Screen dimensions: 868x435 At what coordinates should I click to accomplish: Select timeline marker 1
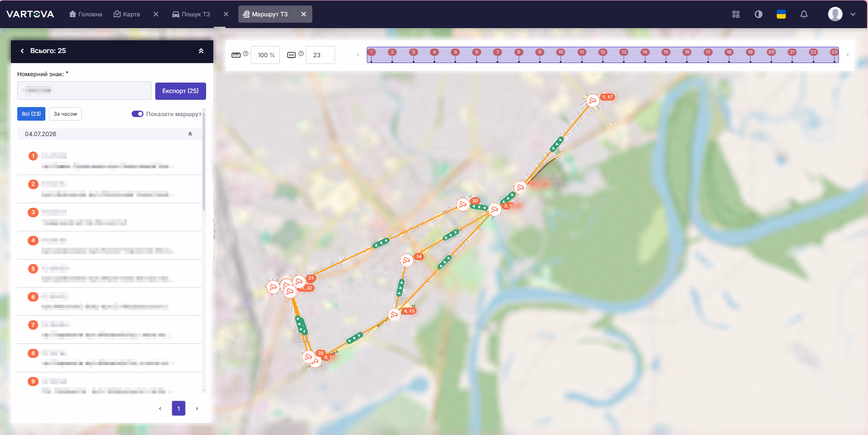(x=371, y=52)
